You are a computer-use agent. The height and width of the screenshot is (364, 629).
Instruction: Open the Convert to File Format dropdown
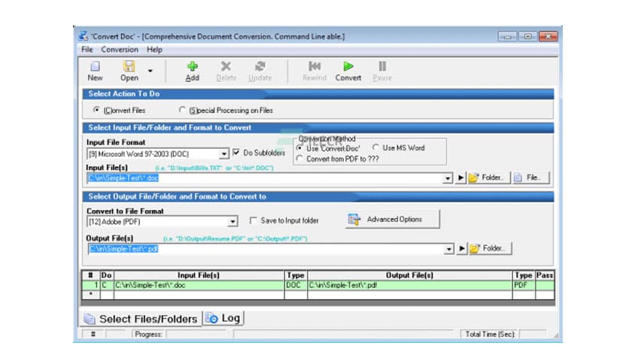click(x=232, y=222)
